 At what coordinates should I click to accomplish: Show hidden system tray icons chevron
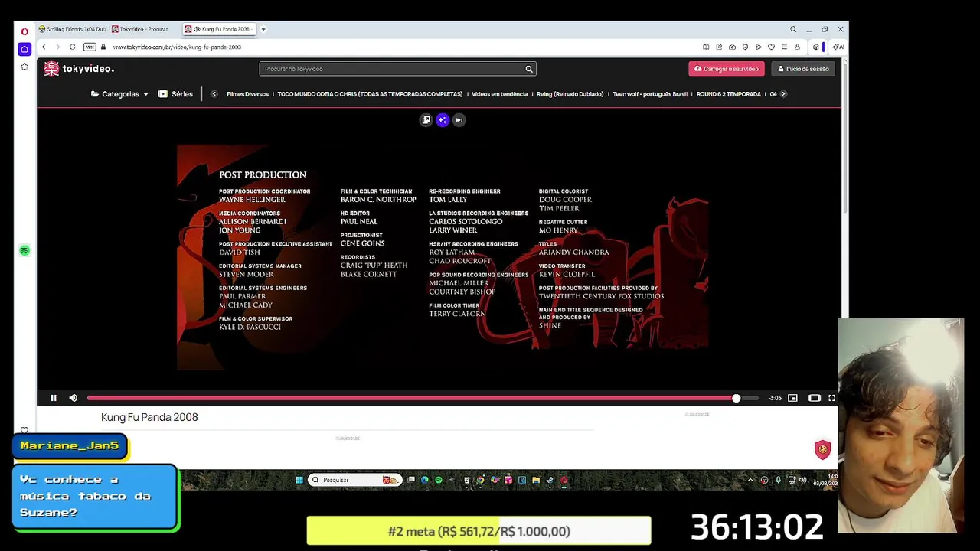pos(750,480)
